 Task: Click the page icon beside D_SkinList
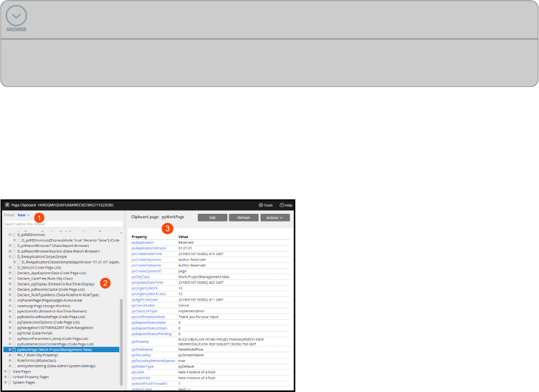point(14,268)
